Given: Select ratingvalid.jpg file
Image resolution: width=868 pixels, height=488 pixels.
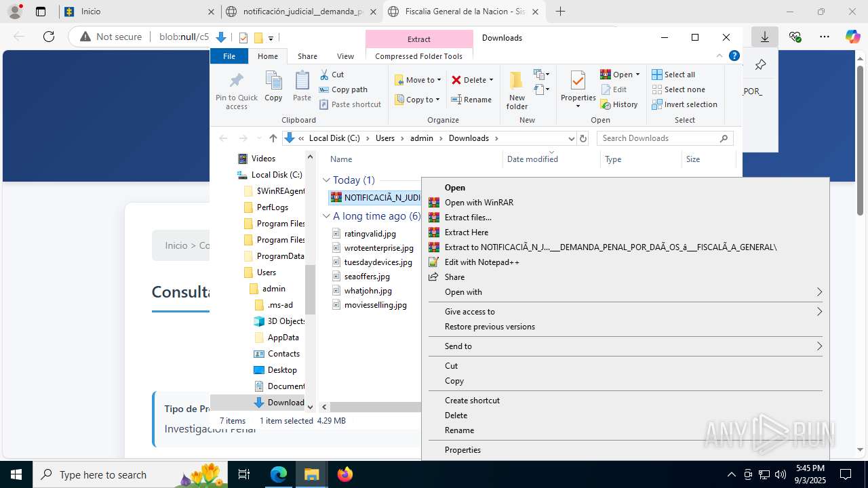Looking at the screenshot, I should pos(370,233).
